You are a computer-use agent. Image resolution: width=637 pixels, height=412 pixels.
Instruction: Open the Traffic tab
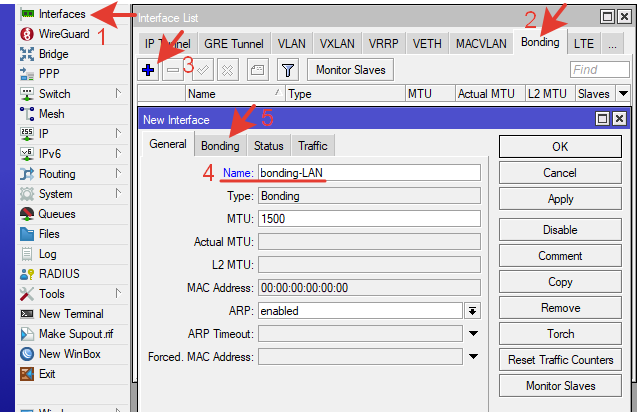[312, 145]
